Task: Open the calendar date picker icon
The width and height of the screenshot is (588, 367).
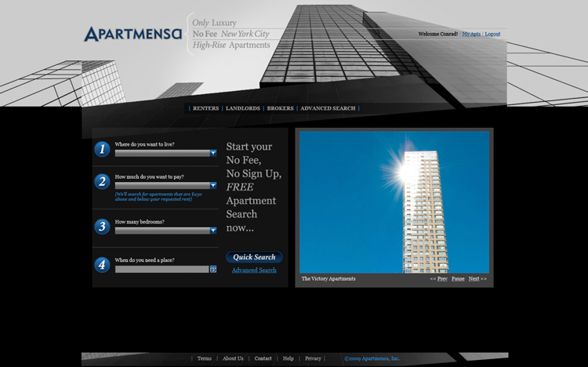Action: click(213, 270)
